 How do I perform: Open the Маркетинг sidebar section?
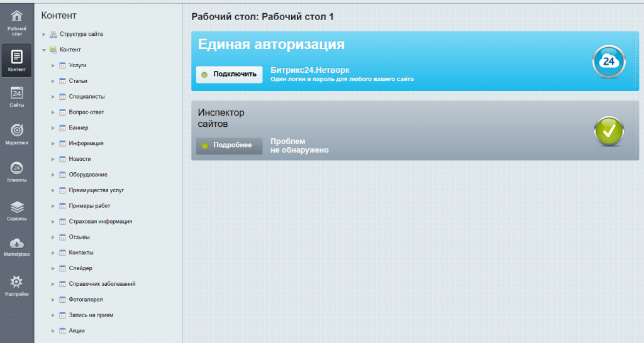coord(17,134)
